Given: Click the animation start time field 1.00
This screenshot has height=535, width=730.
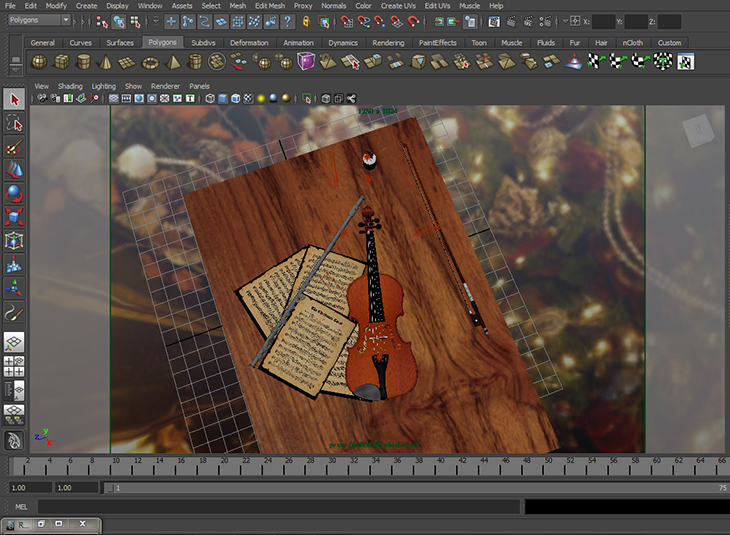Looking at the screenshot, I should click(x=30, y=488).
